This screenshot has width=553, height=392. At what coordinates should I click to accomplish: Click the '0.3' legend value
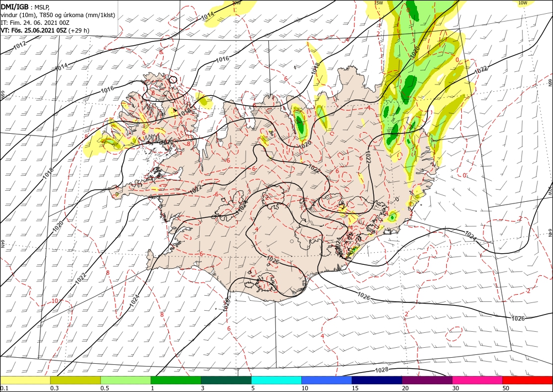(54, 388)
